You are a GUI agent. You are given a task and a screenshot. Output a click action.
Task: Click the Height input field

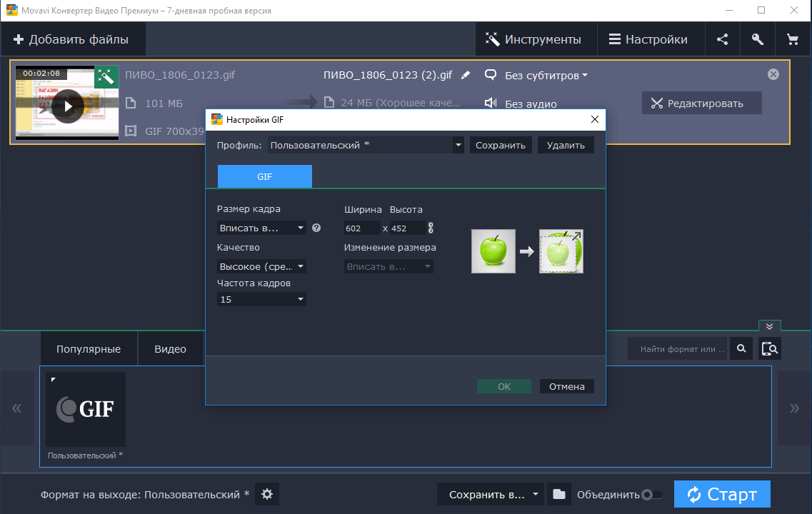pyautogui.click(x=408, y=228)
